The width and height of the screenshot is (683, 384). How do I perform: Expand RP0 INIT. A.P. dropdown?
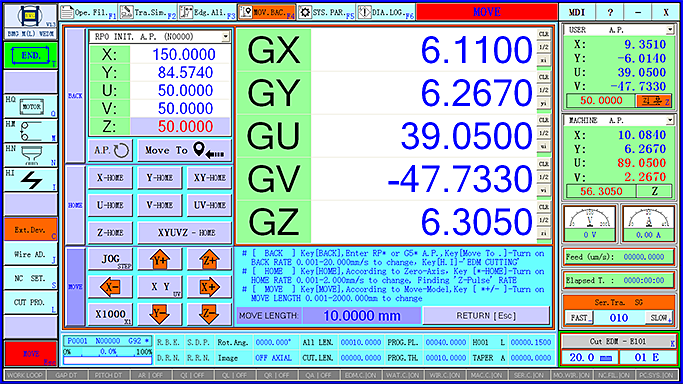point(225,37)
